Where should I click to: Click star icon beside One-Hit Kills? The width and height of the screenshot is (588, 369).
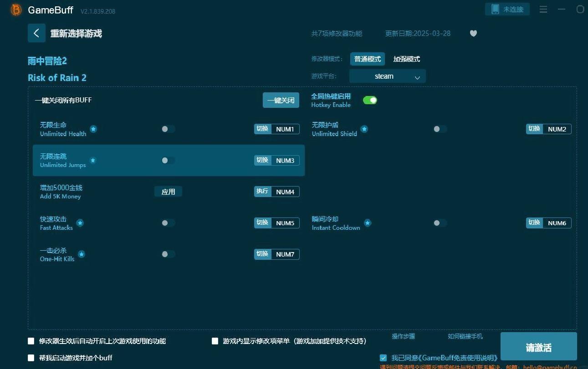click(81, 254)
